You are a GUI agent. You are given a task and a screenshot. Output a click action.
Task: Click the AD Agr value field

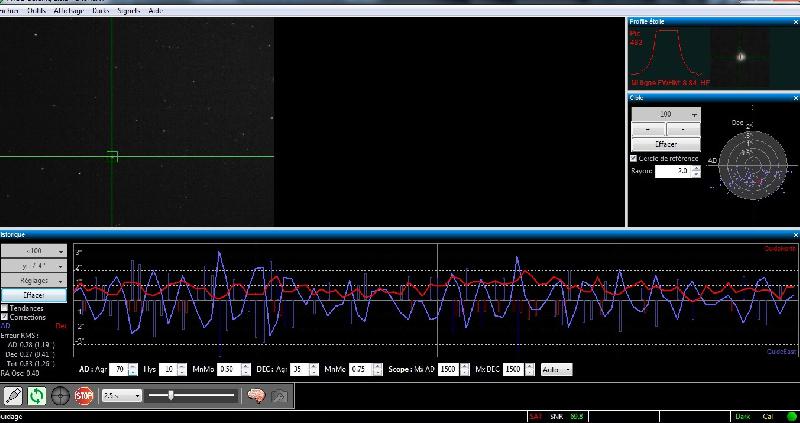click(119, 369)
